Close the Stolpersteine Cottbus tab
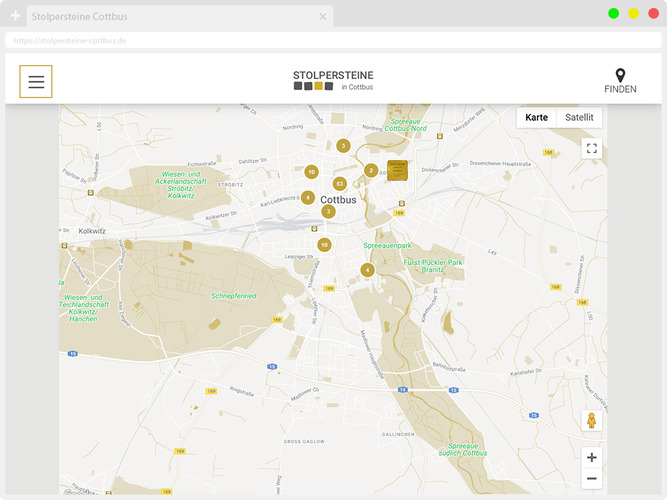The height and width of the screenshot is (500, 667). click(x=323, y=16)
